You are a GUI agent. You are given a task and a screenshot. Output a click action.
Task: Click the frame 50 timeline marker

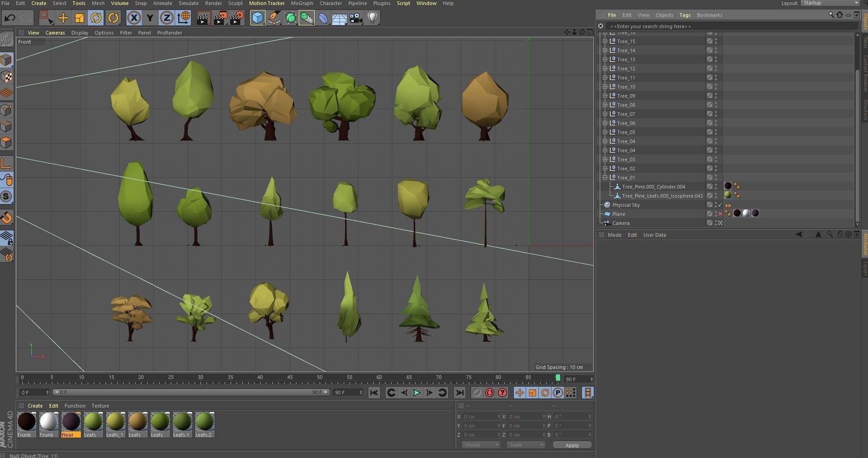click(x=320, y=378)
